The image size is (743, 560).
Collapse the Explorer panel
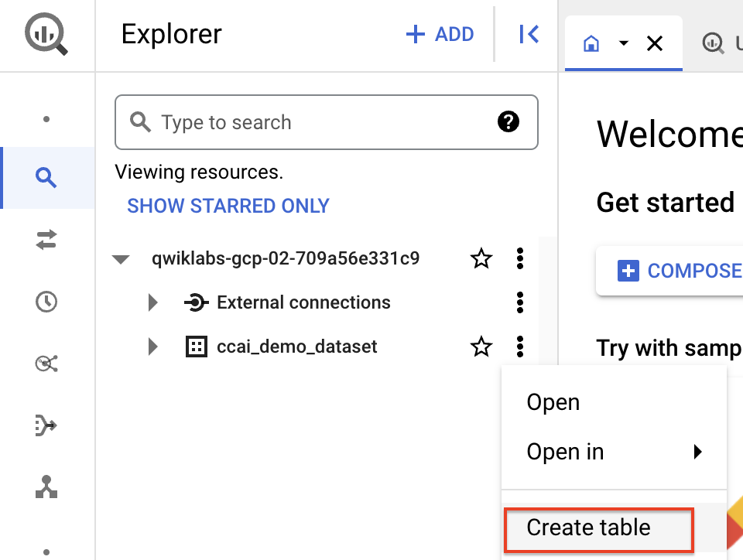click(x=529, y=34)
